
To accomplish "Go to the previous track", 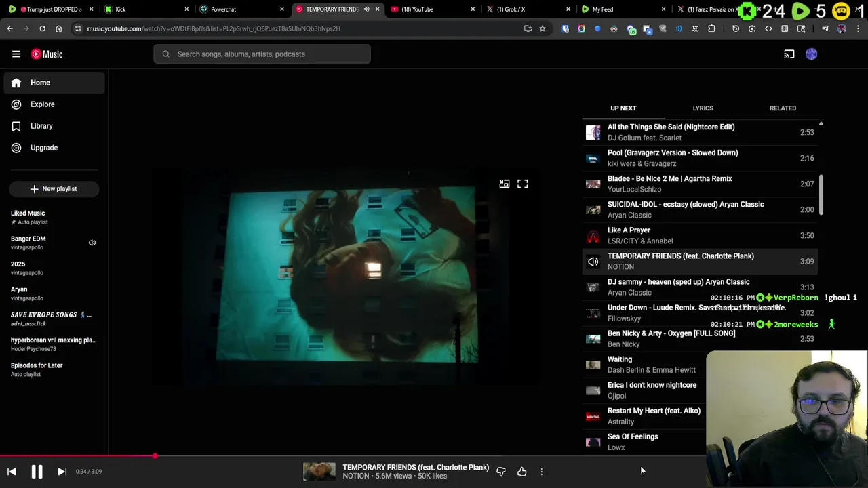I will 12,472.
